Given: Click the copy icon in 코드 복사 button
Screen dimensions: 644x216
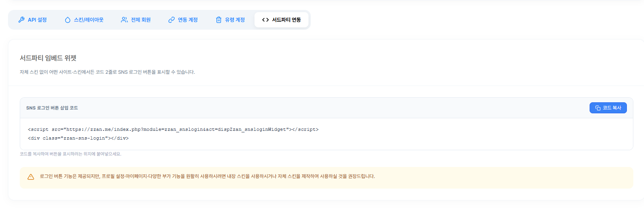Looking at the screenshot, I should 598,108.
